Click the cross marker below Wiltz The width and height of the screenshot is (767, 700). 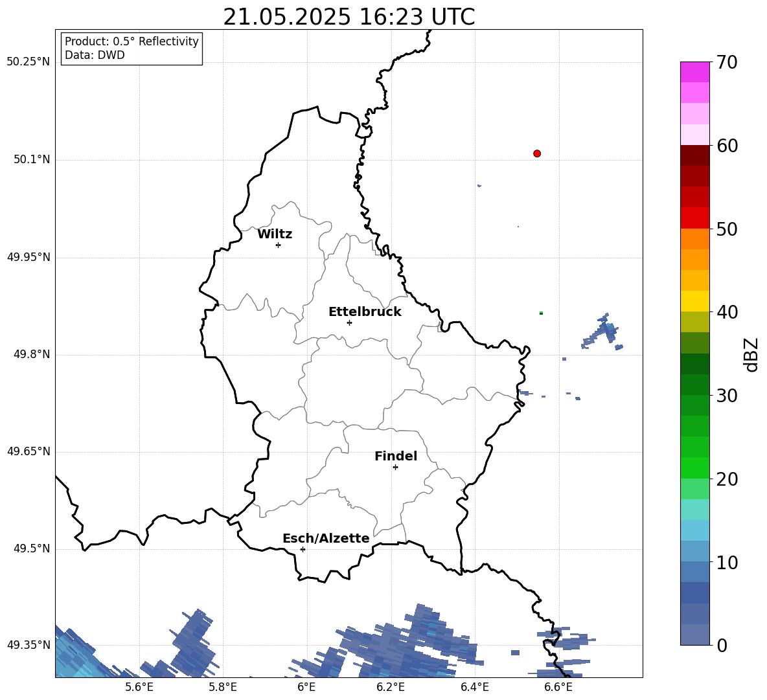[x=279, y=245]
